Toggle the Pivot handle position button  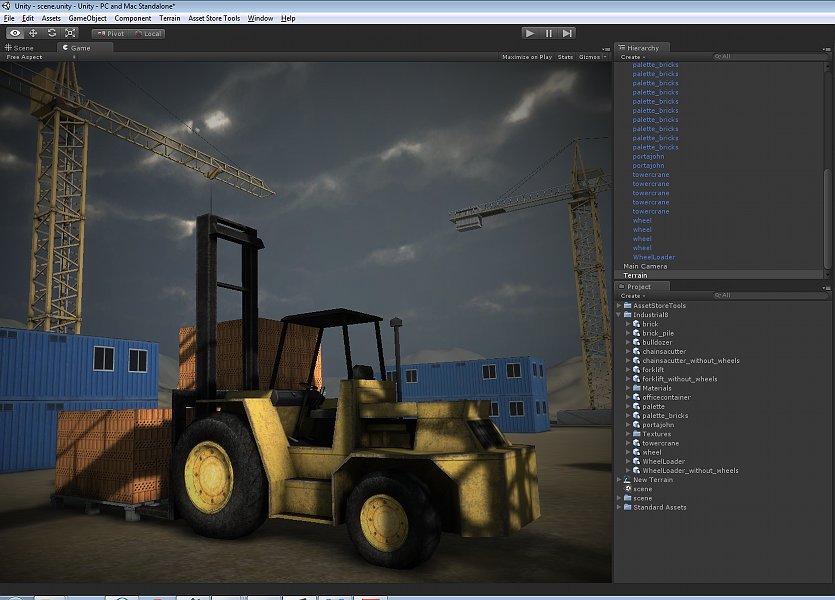pos(110,34)
